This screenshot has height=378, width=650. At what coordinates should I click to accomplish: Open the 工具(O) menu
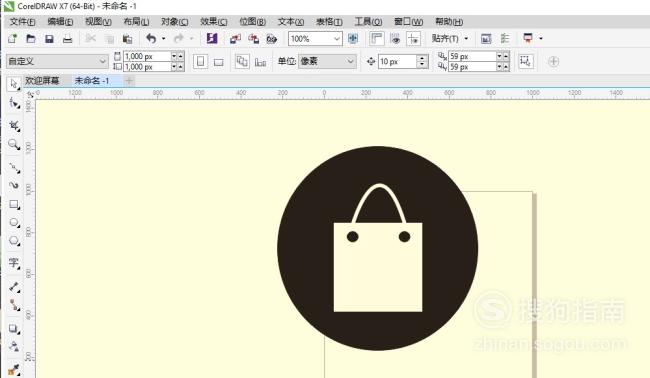[368, 22]
